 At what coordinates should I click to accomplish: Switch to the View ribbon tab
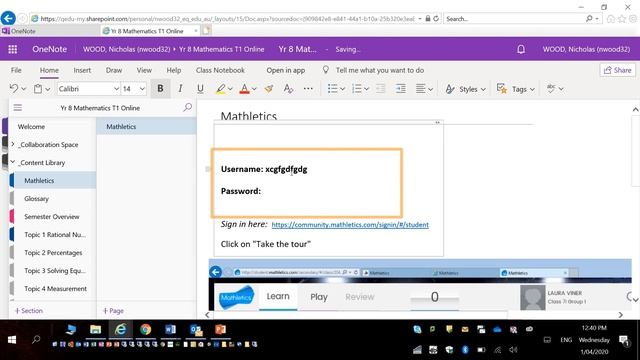pos(144,70)
